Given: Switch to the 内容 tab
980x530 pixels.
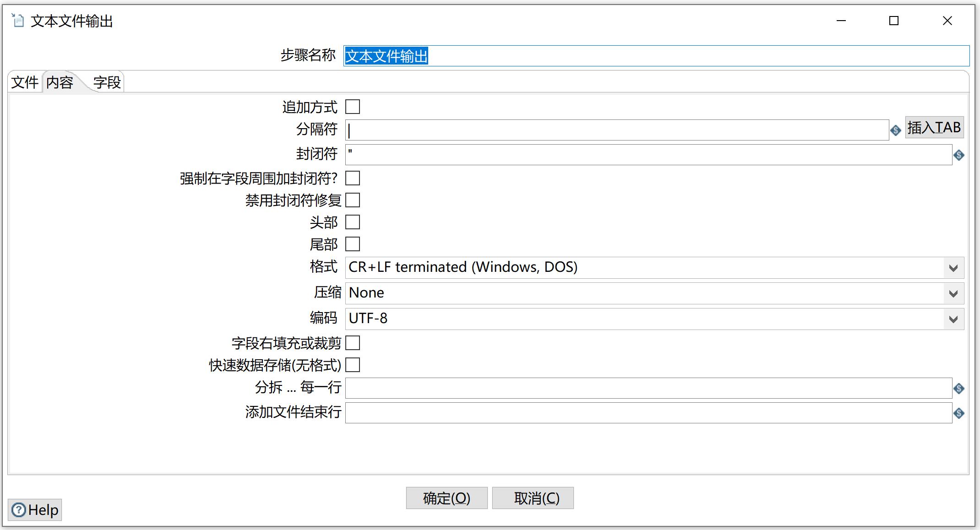Looking at the screenshot, I should click(x=60, y=81).
